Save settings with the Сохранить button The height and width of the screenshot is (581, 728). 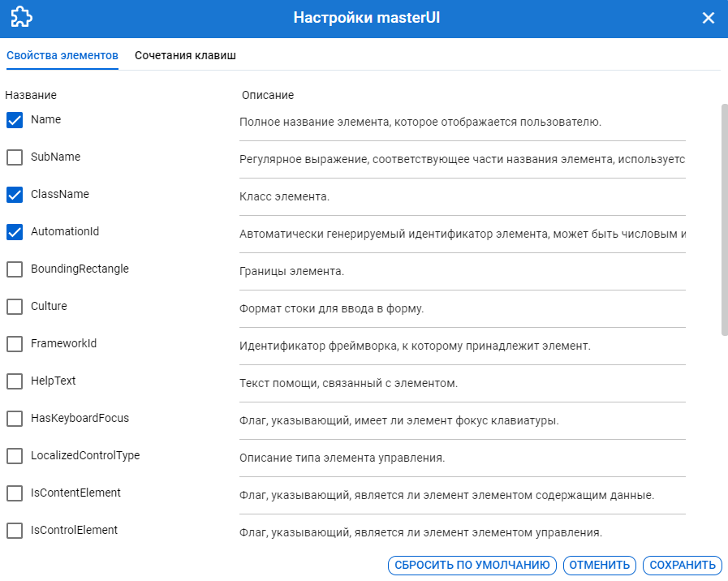[x=682, y=566]
